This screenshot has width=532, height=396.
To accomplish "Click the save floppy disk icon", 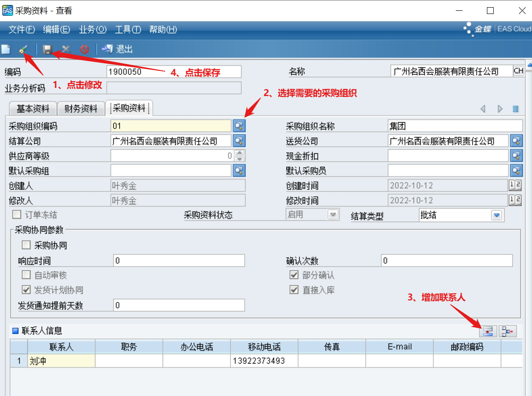I will pyautogui.click(x=47, y=49).
